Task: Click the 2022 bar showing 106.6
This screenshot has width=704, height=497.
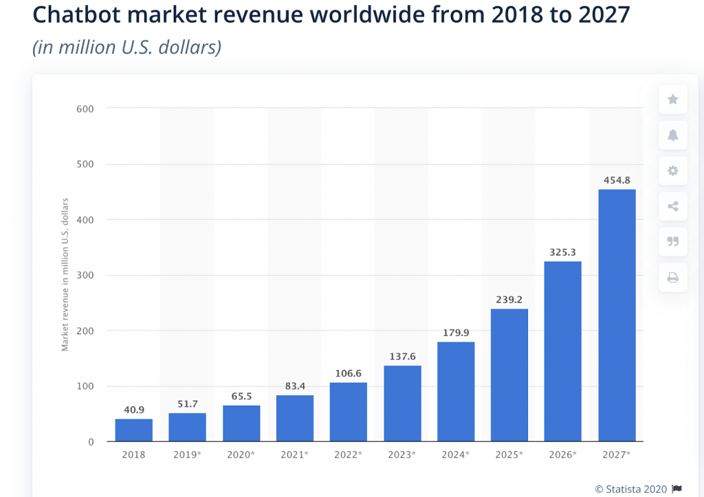Action: tap(348, 412)
